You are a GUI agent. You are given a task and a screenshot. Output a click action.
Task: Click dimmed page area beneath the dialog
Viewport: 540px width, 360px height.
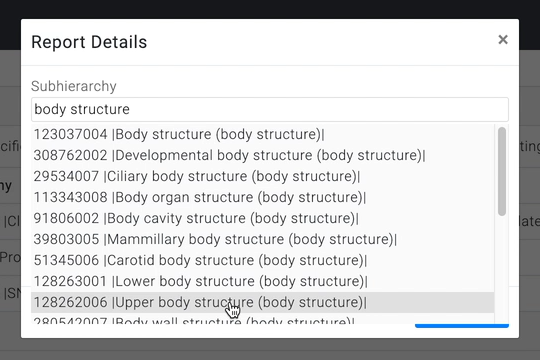(270, 349)
